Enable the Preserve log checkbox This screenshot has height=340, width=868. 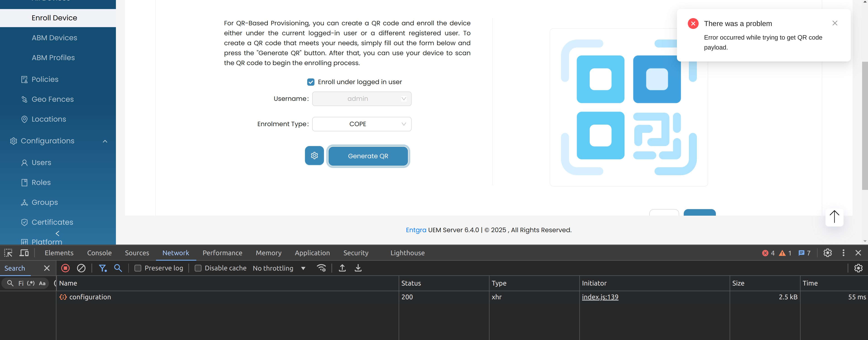click(138, 268)
